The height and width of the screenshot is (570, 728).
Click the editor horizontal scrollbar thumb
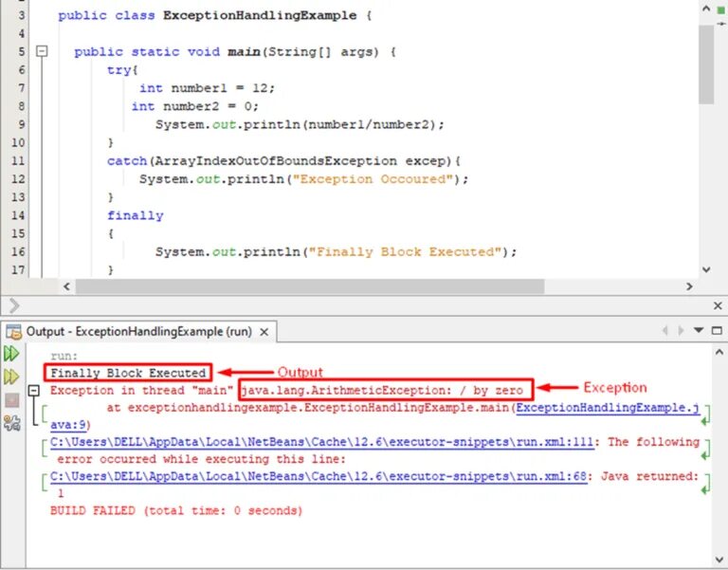click(310, 286)
